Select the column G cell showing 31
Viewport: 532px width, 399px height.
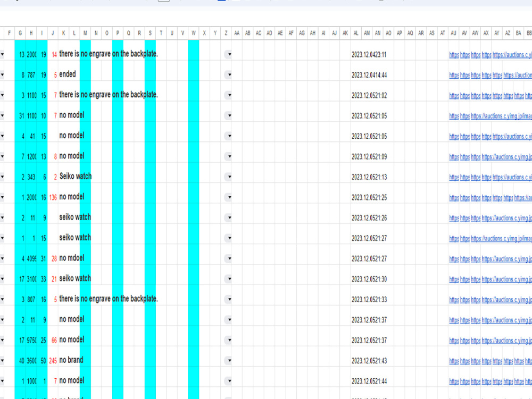[21, 115]
